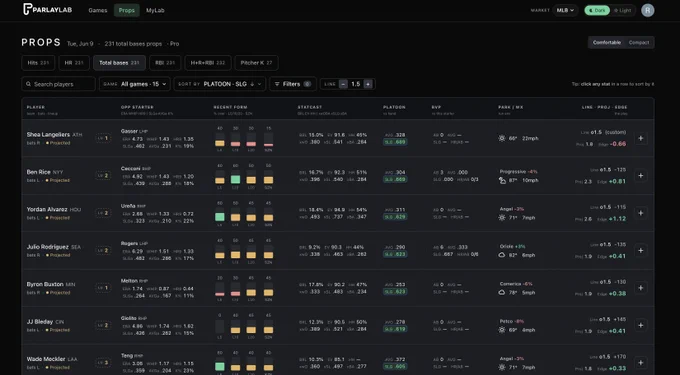Add Ben Rice prop with plus button
This screenshot has height=375, width=680.
click(x=641, y=176)
